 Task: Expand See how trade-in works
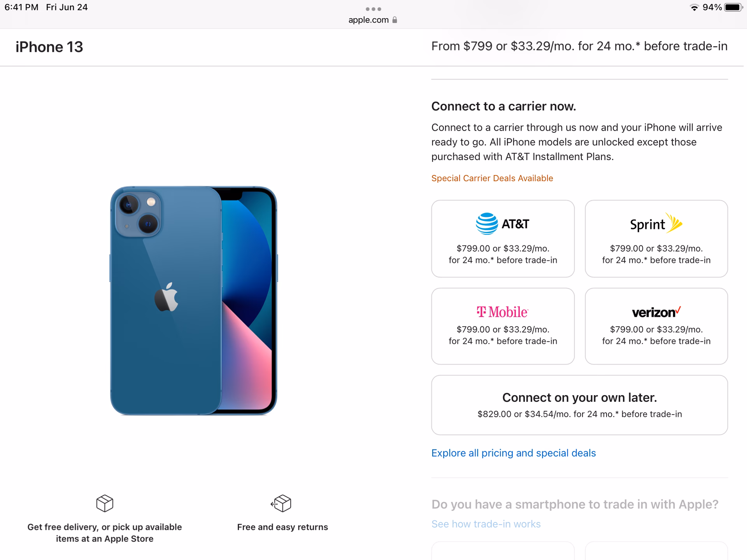coord(486,524)
